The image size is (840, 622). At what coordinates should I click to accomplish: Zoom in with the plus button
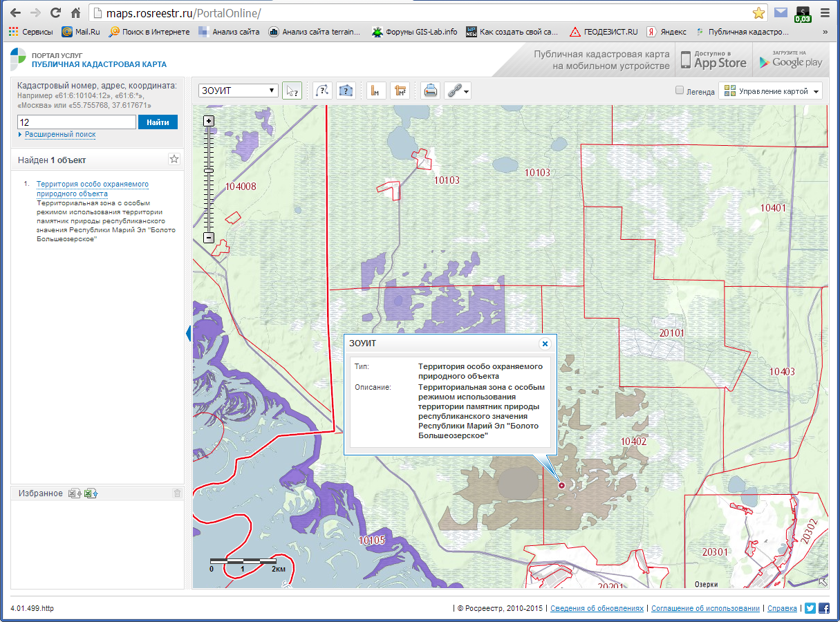[x=209, y=121]
